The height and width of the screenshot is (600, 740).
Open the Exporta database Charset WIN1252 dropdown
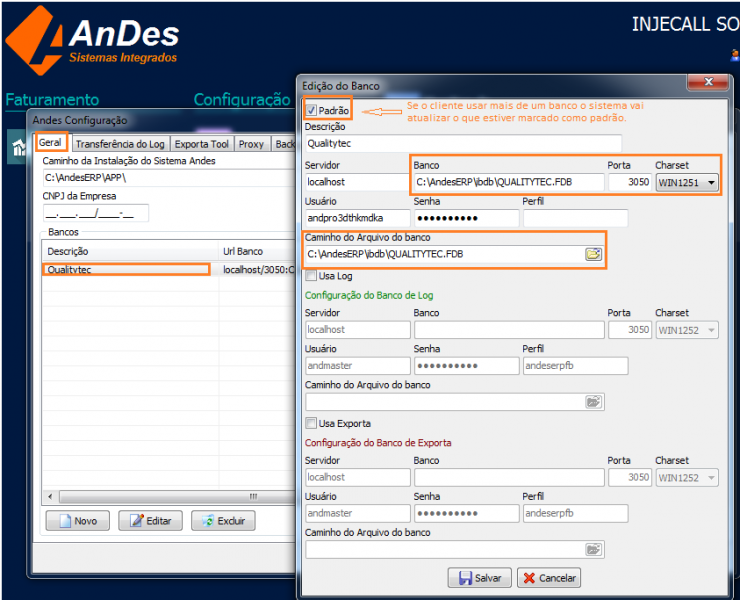[x=687, y=478]
